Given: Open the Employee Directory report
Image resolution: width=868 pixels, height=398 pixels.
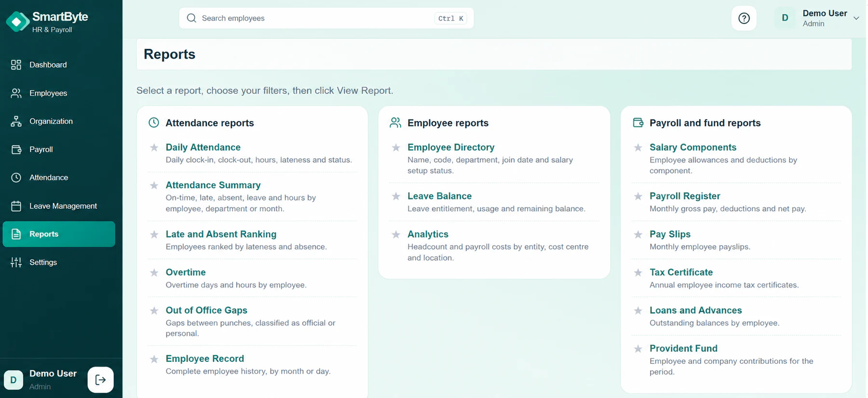Looking at the screenshot, I should pyautogui.click(x=451, y=147).
